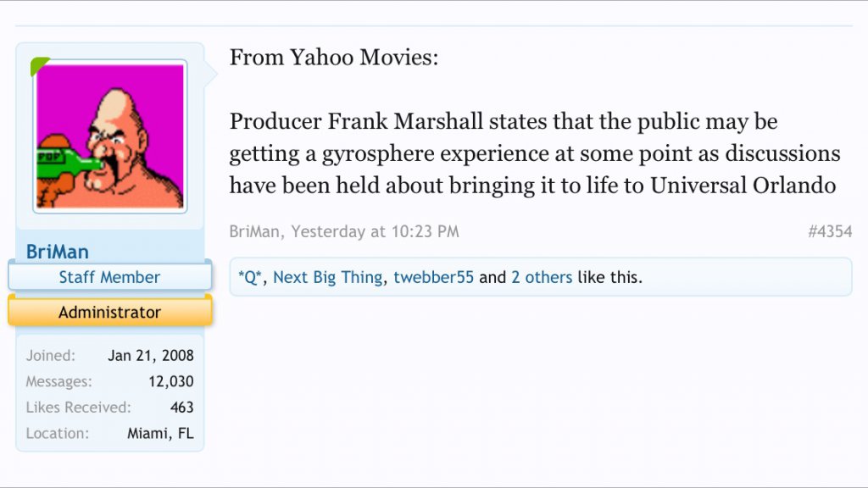
Task: Select the Miami, FL location link
Action: [160, 433]
